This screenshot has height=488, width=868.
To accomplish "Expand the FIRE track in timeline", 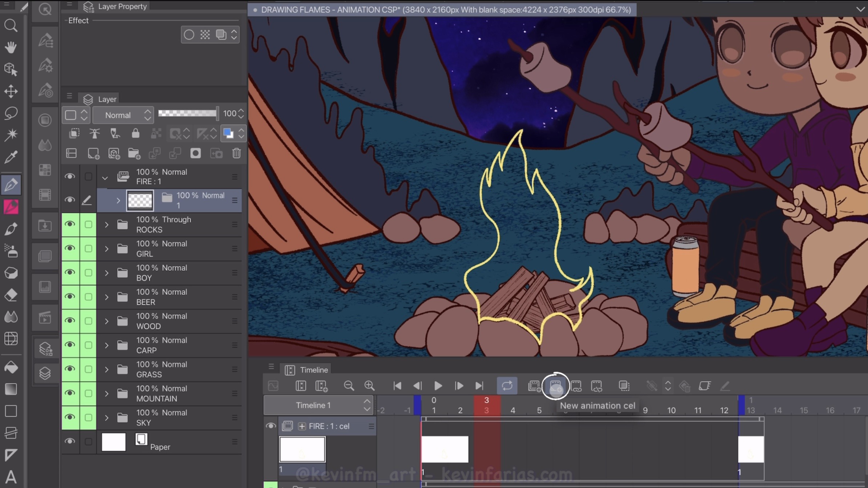I will (302, 426).
